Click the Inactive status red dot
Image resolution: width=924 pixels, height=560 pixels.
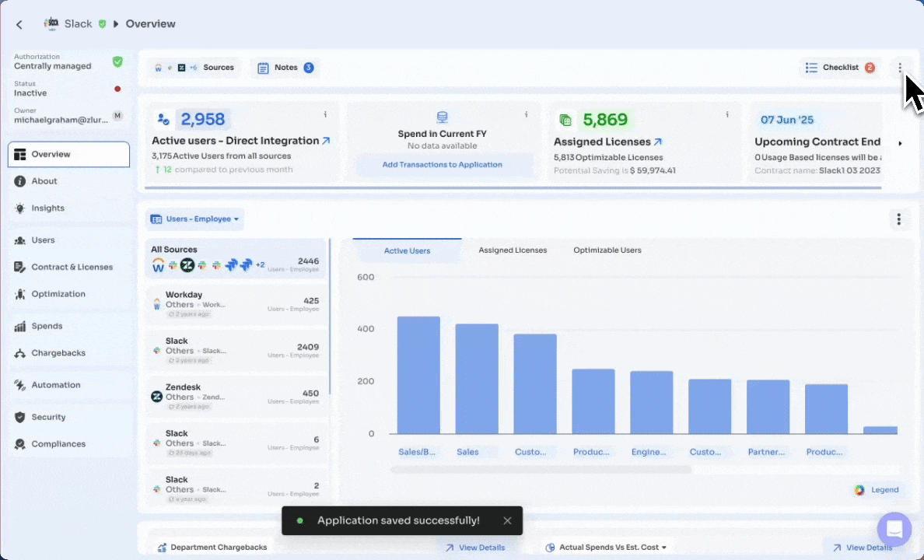(x=117, y=89)
